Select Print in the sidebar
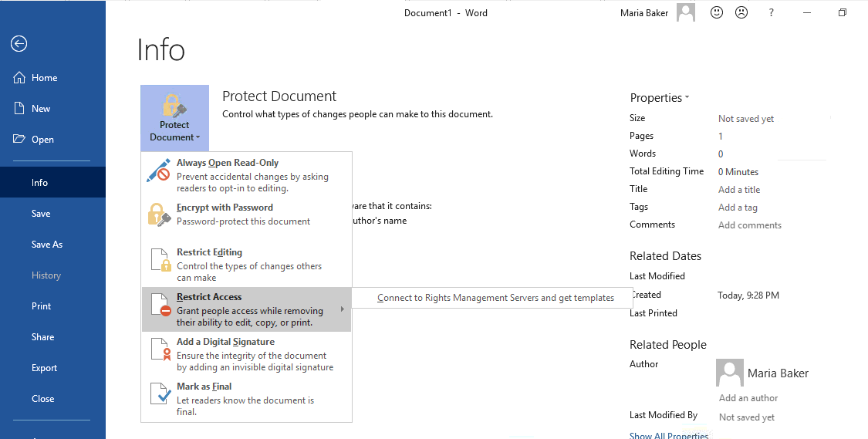Screen dimensions: 868x439 pyautogui.click(x=52, y=306)
